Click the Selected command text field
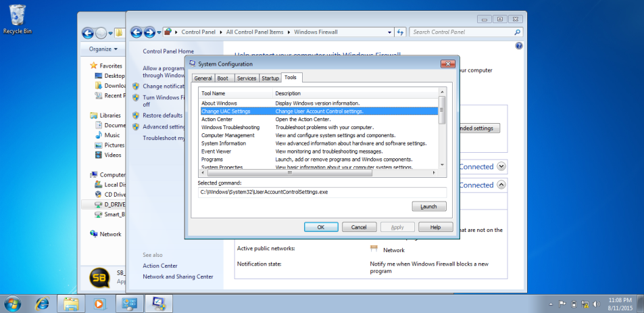Image resolution: width=644 pixels, height=313 pixels. coord(322,192)
